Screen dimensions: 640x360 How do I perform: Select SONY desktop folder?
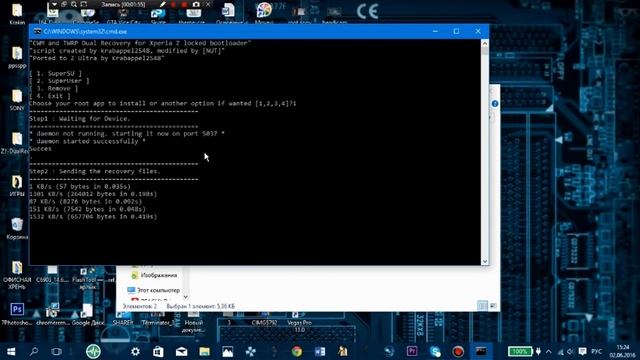(x=17, y=100)
